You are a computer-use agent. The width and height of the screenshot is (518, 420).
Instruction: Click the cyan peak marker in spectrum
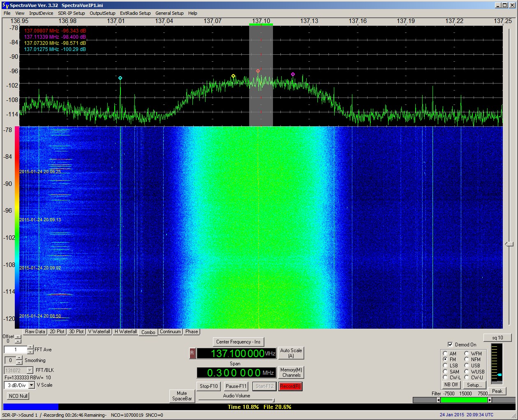click(x=120, y=78)
